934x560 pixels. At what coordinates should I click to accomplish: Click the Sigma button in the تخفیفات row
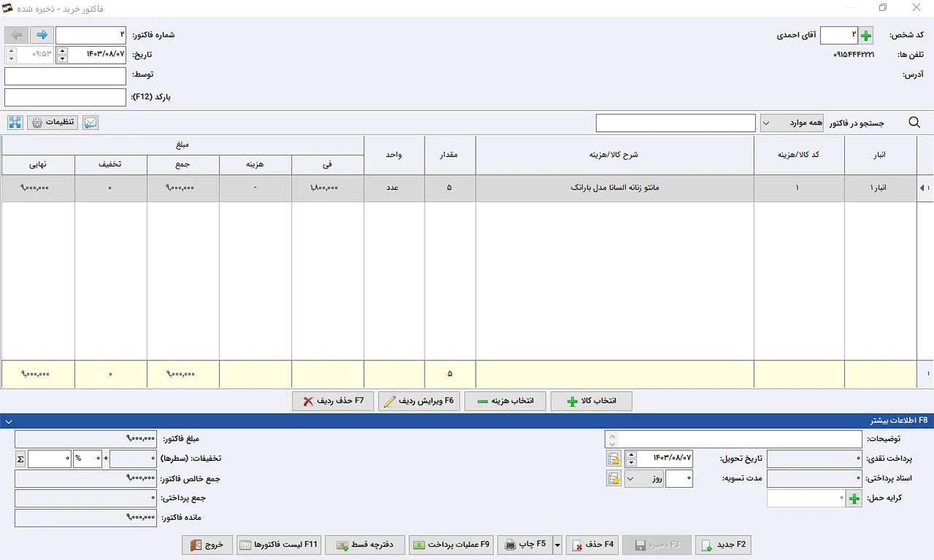(x=20, y=459)
